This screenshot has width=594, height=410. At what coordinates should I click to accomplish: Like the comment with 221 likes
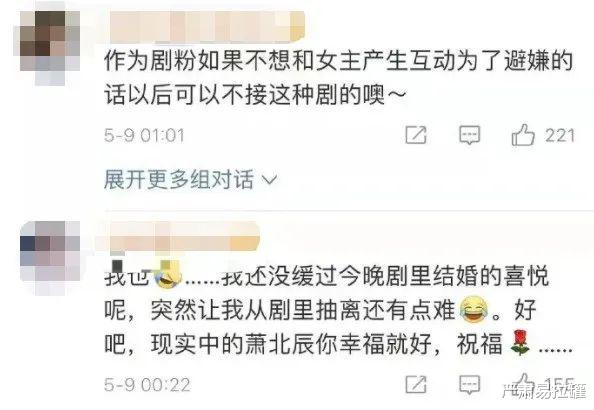(x=523, y=135)
